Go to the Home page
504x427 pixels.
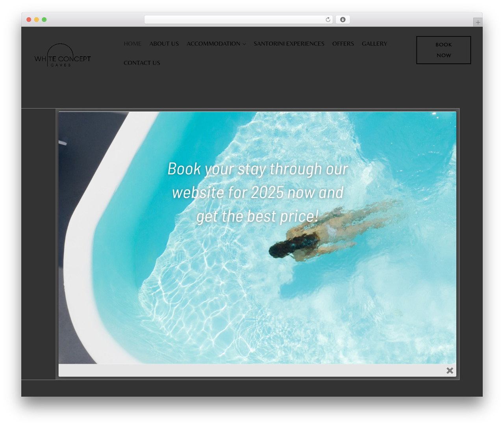(133, 44)
